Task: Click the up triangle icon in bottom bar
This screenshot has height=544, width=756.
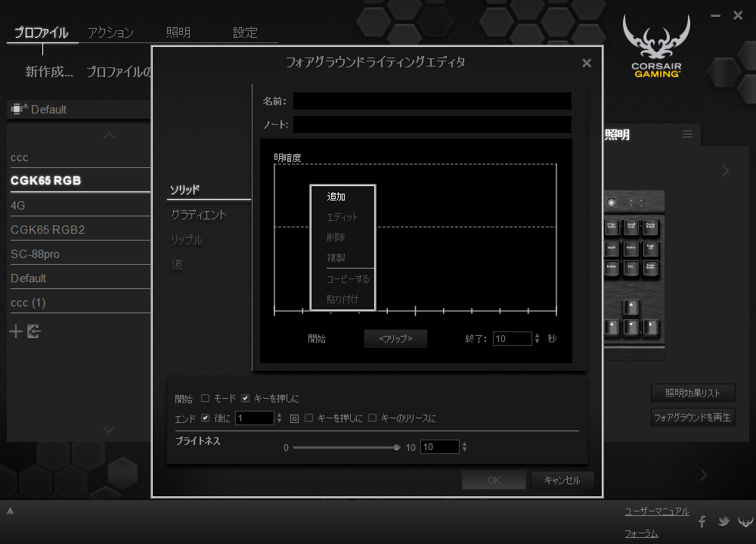Action: click(x=10, y=511)
